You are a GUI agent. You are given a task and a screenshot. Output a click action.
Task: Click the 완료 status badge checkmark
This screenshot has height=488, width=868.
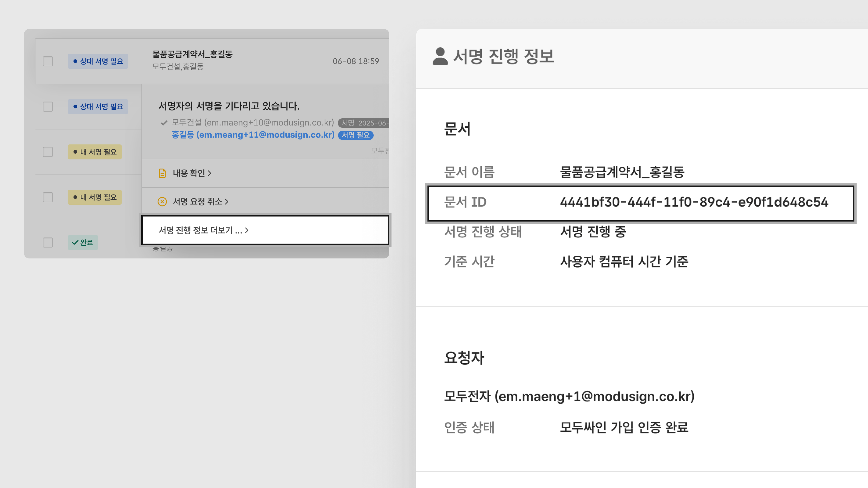75,242
